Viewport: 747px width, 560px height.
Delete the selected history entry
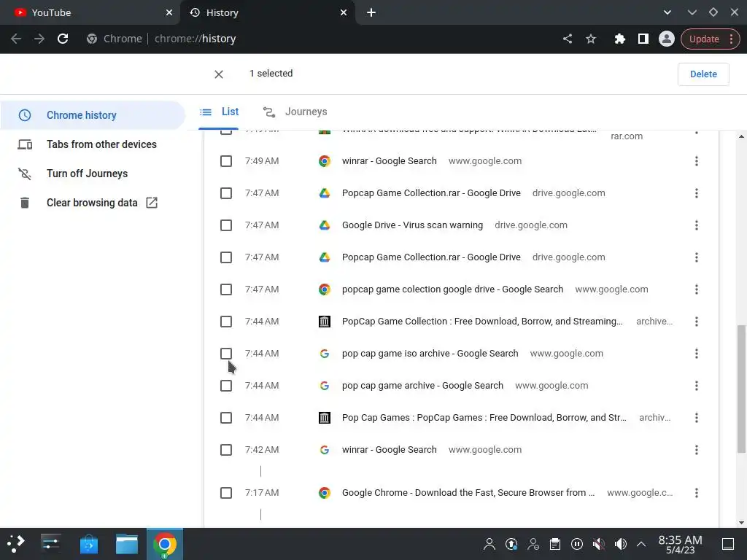703,74
